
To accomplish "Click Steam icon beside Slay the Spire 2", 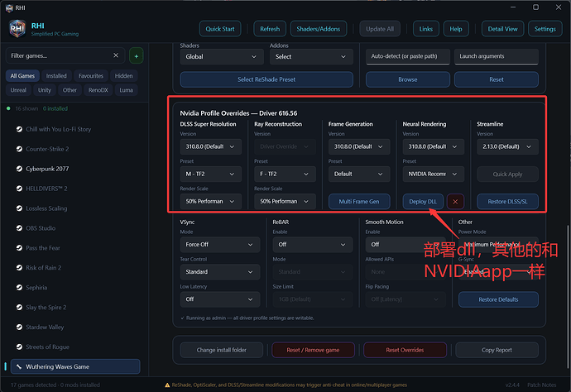I will [x=19, y=307].
